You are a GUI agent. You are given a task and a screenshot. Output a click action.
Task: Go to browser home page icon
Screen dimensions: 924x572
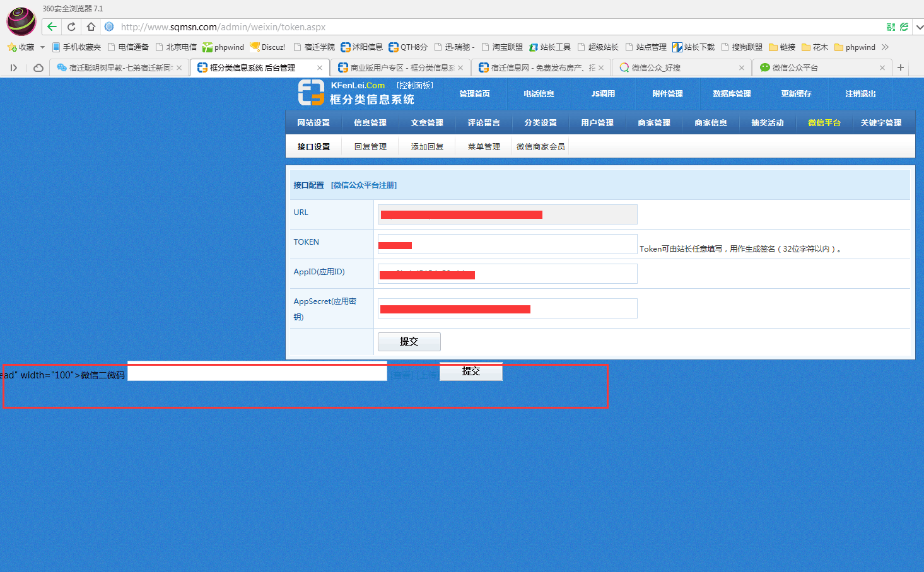(91, 26)
